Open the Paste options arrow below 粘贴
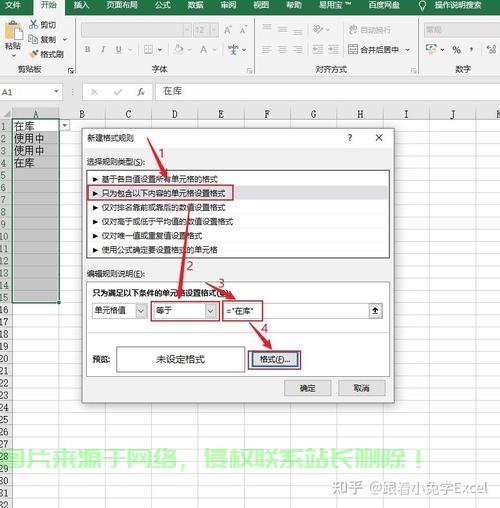This screenshot has width=500, height=508. pos(13,55)
